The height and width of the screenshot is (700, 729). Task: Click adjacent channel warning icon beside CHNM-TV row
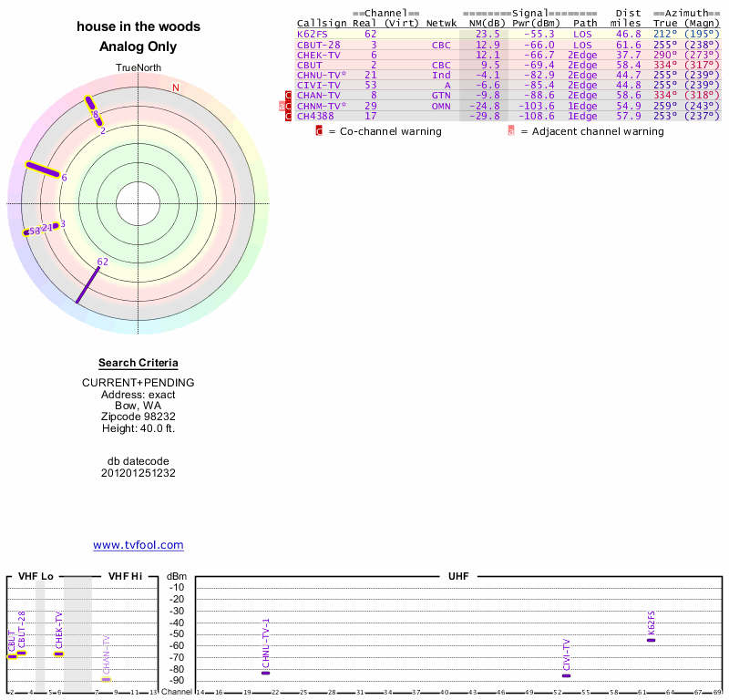pos(282,106)
